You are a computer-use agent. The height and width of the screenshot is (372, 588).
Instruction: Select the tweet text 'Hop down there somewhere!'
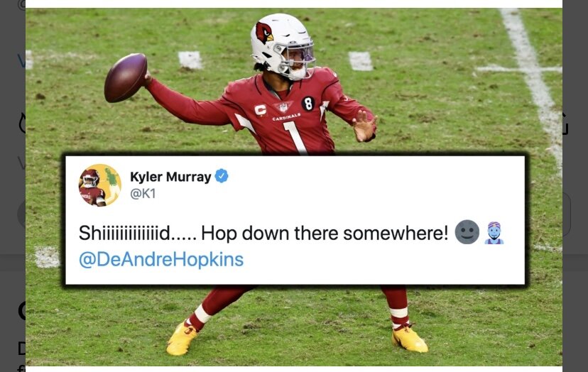pos(325,234)
